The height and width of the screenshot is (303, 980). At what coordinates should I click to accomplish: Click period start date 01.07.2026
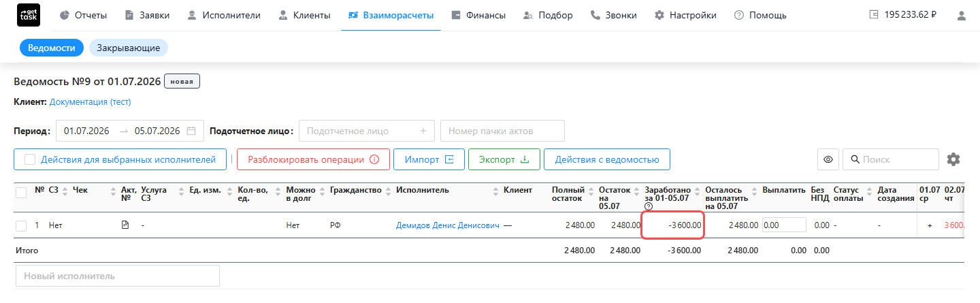pos(86,131)
